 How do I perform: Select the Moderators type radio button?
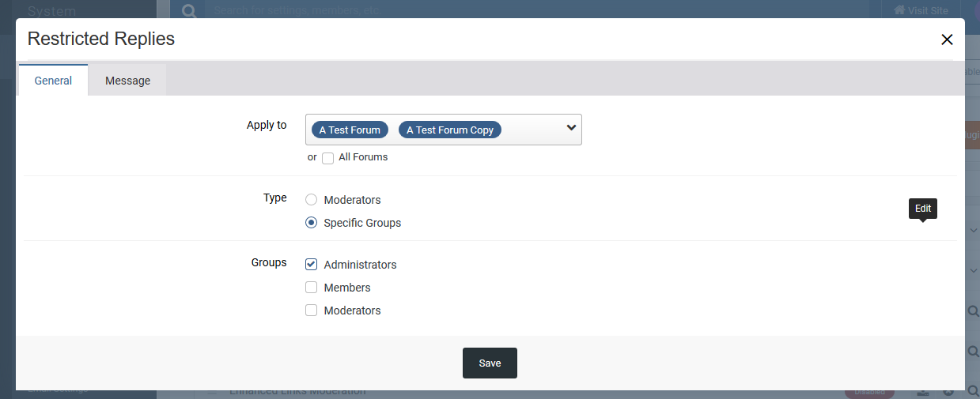[x=312, y=200]
